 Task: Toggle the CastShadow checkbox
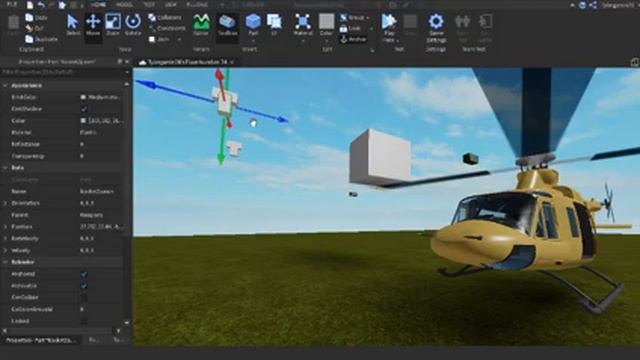click(84, 109)
